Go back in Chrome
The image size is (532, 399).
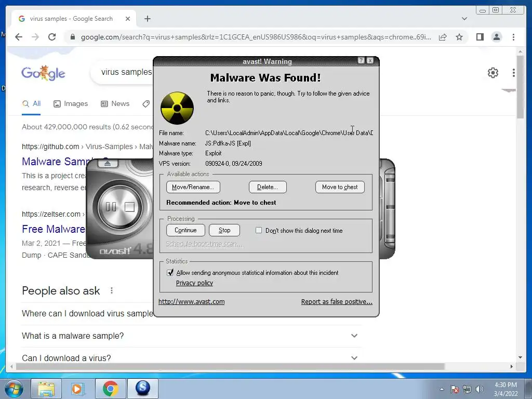19,37
